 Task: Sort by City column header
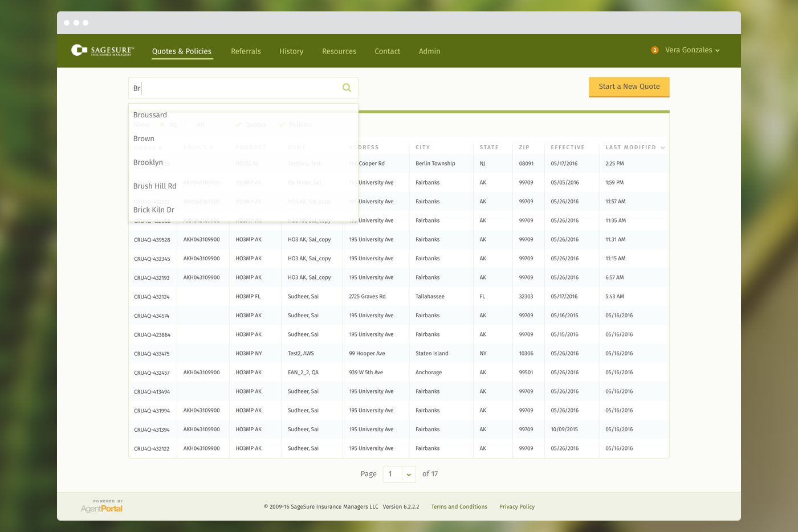[423, 148]
